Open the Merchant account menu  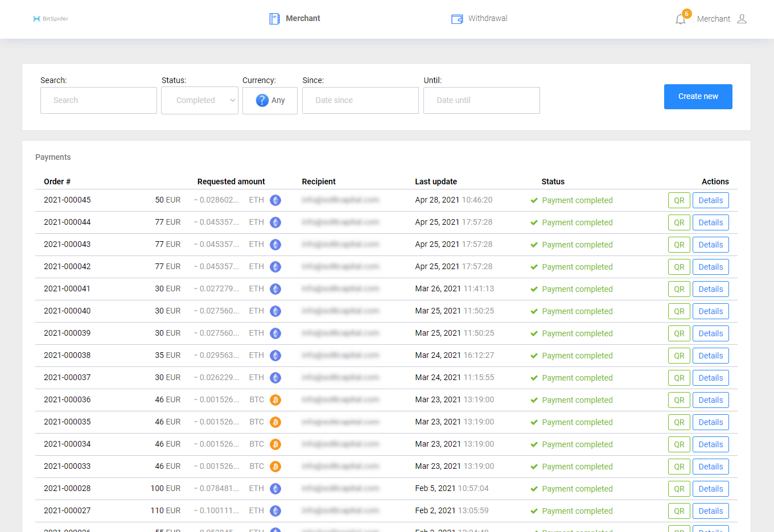pyautogui.click(x=722, y=19)
